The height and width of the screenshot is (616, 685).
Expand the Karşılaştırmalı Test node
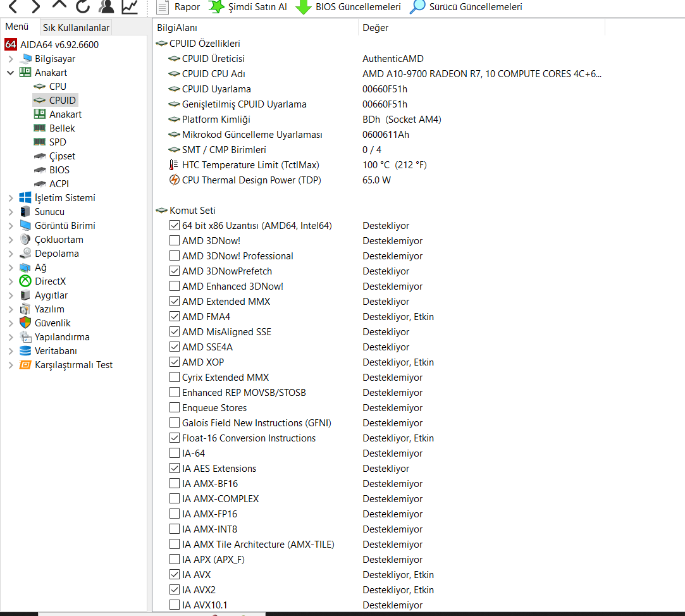[x=11, y=365]
